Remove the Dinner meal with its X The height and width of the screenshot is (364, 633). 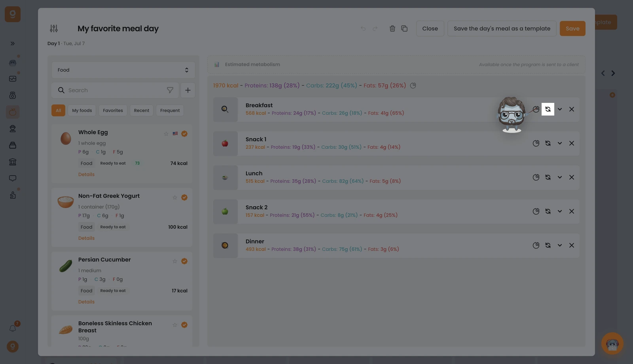[x=572, y=245]
